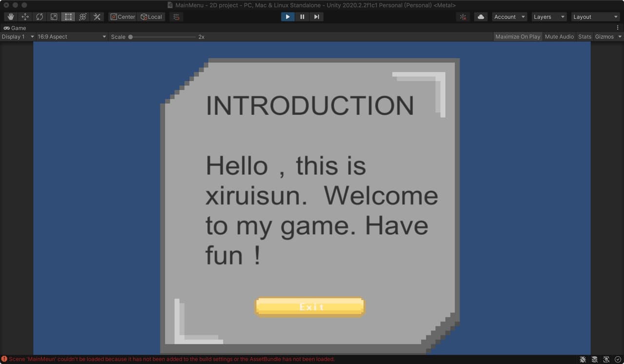Click the cloud services icon
Screen dimensions: 624x364
(x=481, y=17)
